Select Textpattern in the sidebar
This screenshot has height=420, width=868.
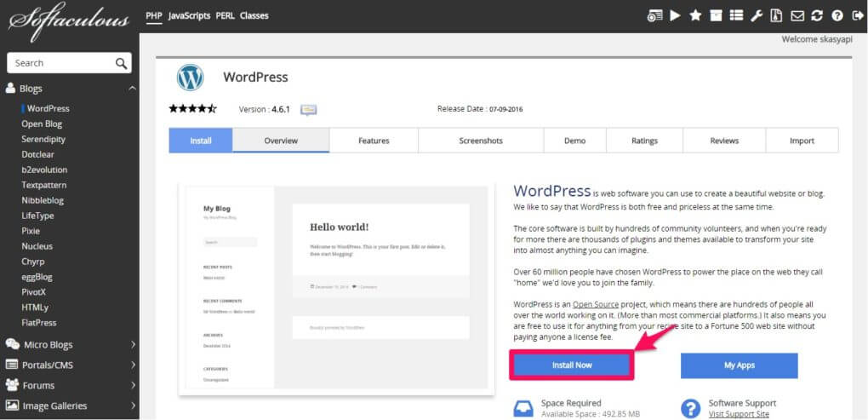click(43, 185)
